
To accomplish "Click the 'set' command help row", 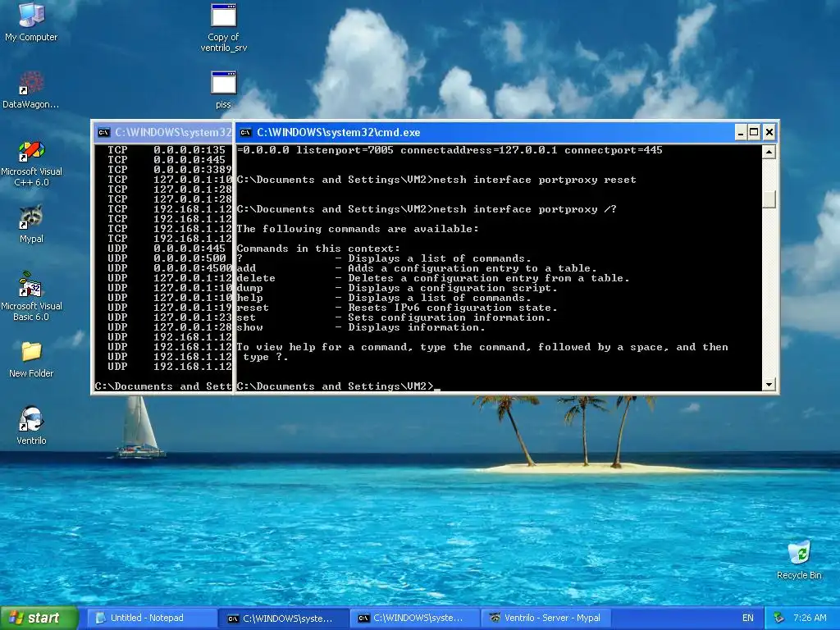I will pyautogui.click(x=394, y=317).
